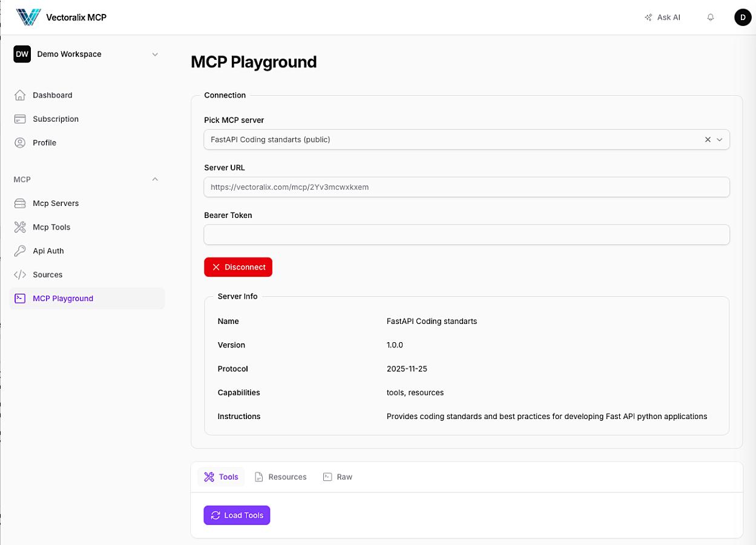Open the user avatar D menu

(x=743, y=18)
